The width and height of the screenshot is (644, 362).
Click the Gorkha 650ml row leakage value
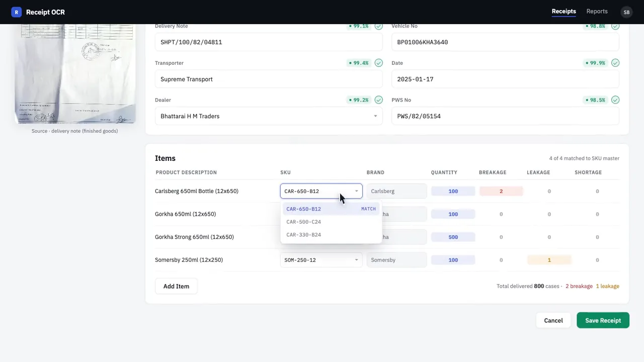click(549, 214)
